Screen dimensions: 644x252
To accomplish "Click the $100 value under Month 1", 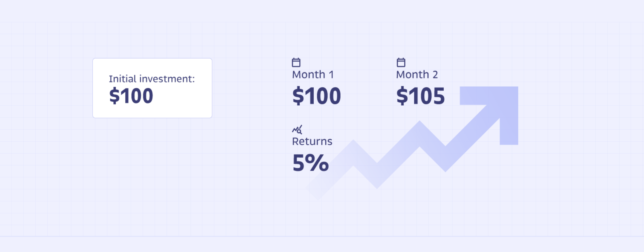I will tap(316, 96).
